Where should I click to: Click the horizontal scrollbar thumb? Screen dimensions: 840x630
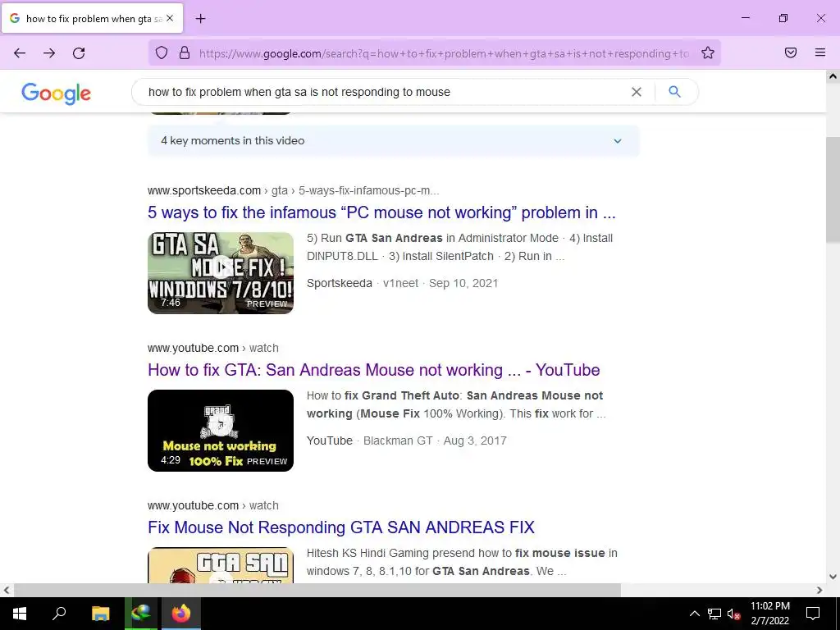(x=317, y=590)
